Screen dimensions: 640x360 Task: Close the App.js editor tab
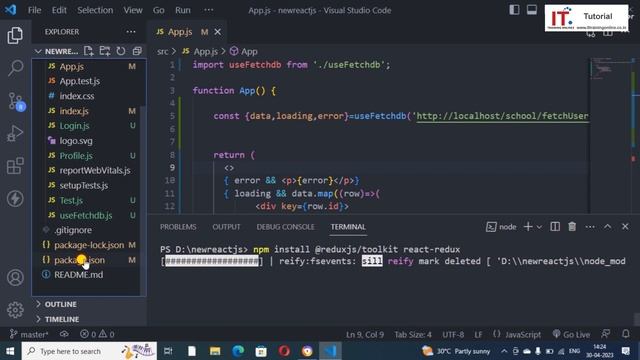click(x=218, y=32)
